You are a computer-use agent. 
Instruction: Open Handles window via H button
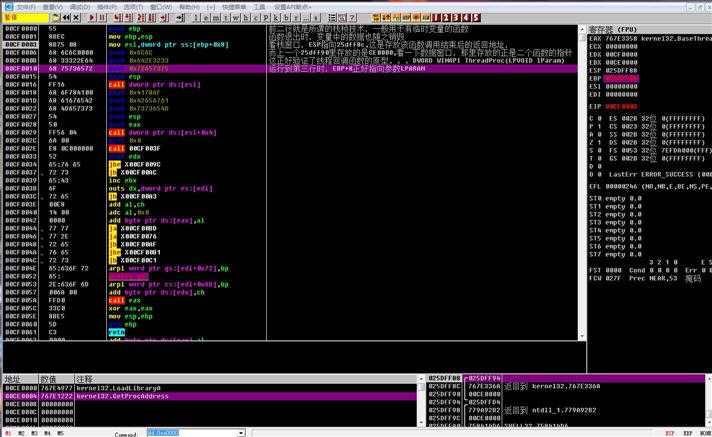point(246,18)
